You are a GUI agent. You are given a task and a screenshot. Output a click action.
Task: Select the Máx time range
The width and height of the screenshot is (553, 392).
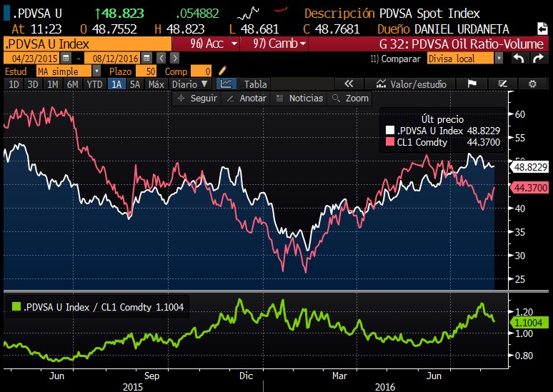pos(156,84)
